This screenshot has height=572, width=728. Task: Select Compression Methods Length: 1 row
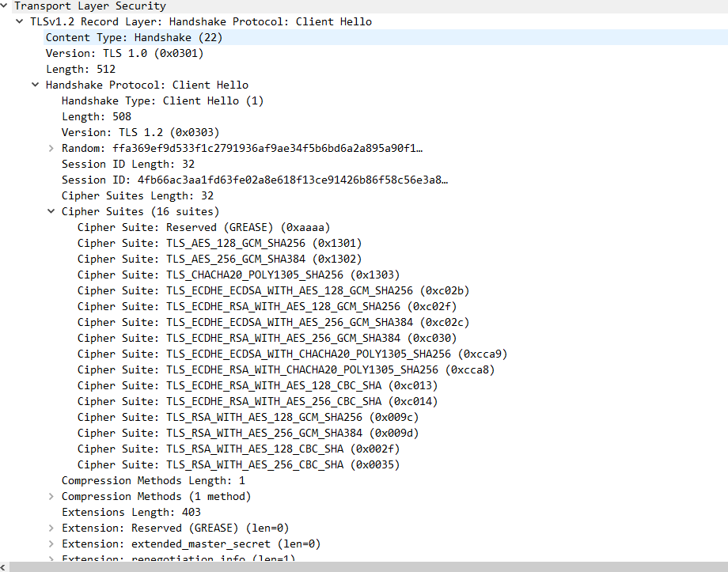pyautogui.click(x=154, y=480)
